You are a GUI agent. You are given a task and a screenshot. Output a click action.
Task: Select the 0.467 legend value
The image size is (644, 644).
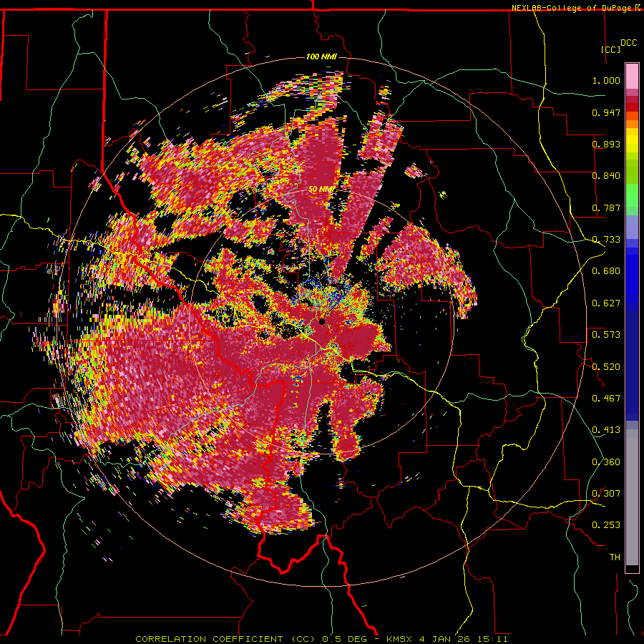pyautogui.click(x=606, y=398)
